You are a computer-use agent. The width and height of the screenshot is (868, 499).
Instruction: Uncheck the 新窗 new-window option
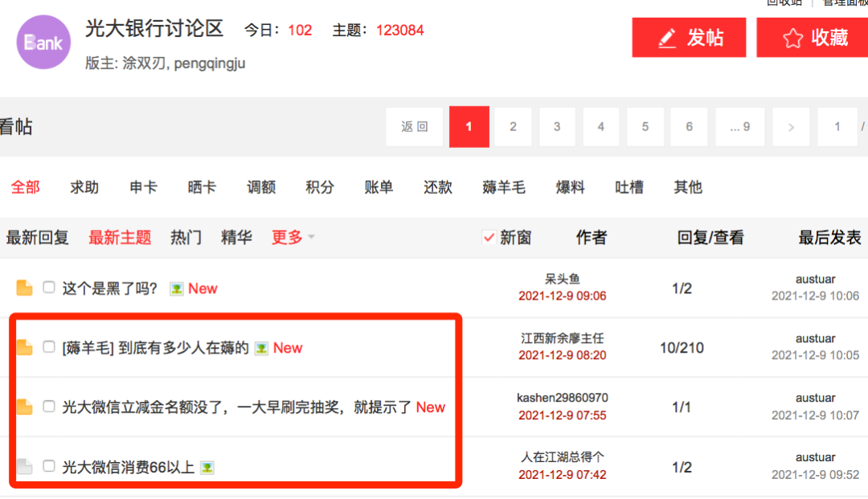point(489,237)
